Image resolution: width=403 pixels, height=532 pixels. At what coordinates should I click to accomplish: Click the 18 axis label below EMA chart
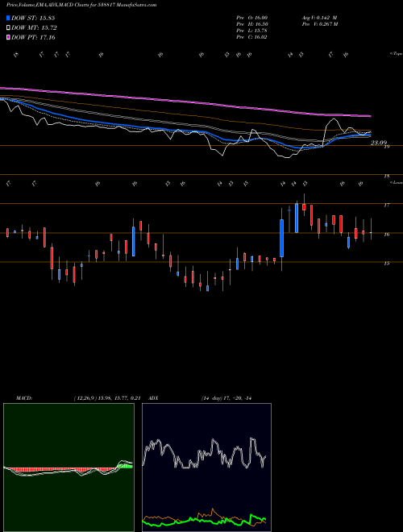[x=387, y=177]
